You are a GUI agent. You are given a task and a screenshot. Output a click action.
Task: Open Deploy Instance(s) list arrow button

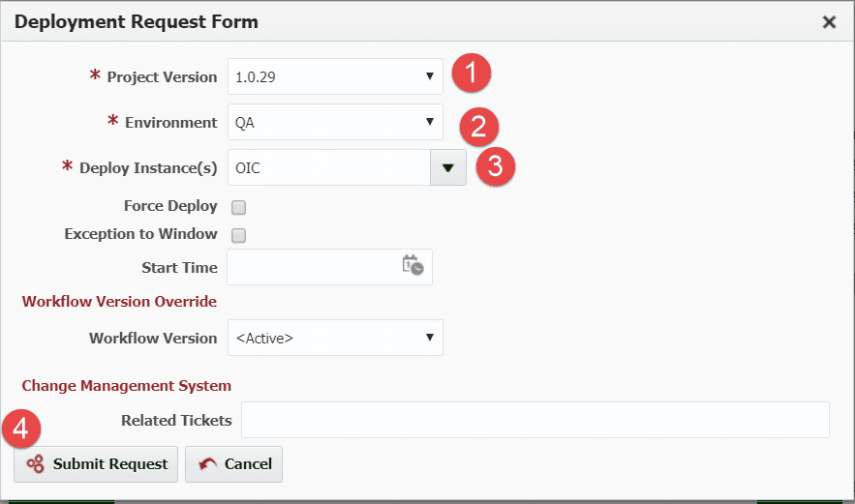coord(448,167)
